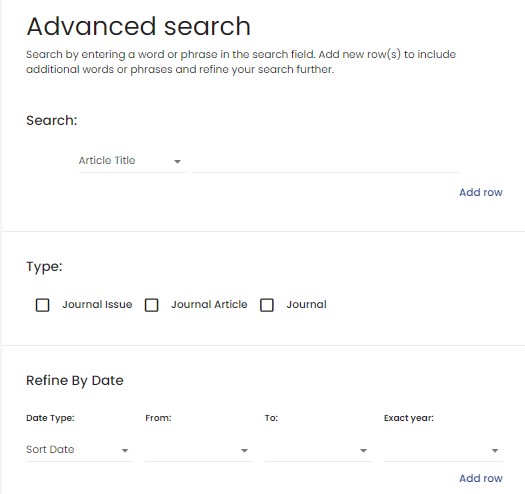Focus the search phrase text field
Screen dimensions: 525x494
click(x=326, y=161)
